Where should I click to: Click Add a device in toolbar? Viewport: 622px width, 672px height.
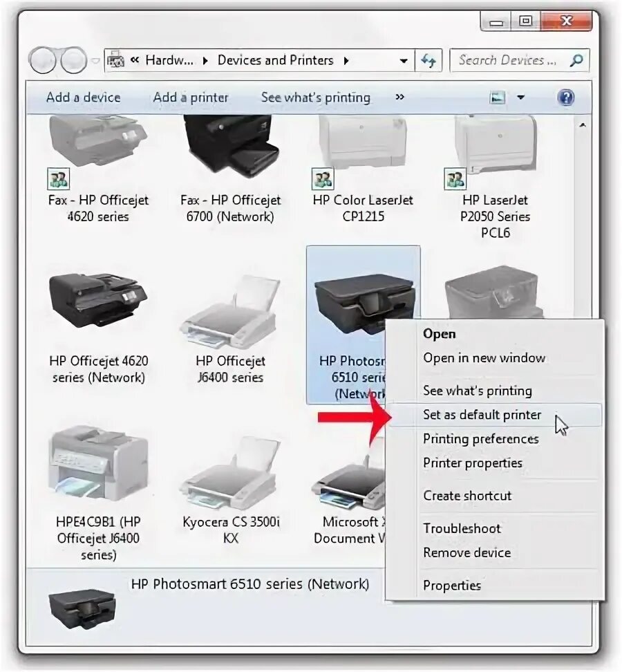point(83,97)
